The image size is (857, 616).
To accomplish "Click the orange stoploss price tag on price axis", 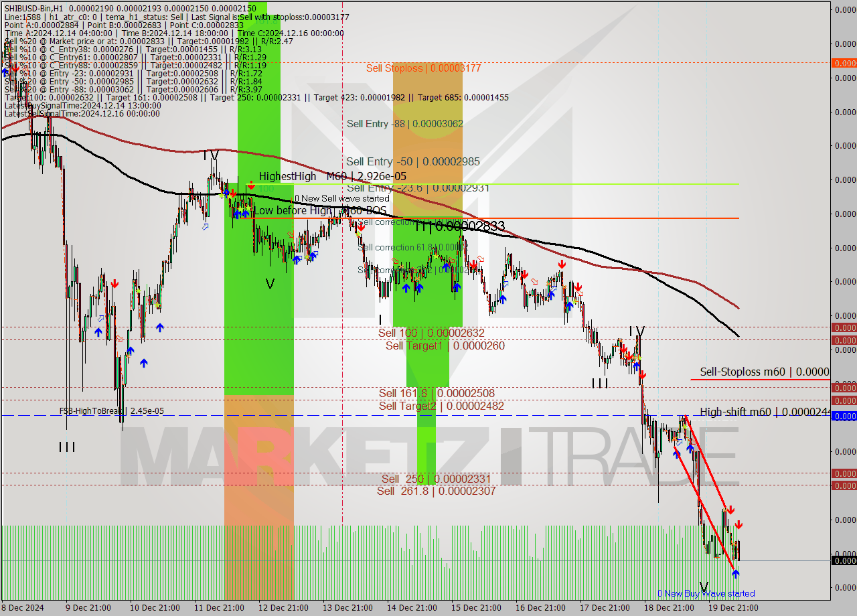I will point(844,63).
